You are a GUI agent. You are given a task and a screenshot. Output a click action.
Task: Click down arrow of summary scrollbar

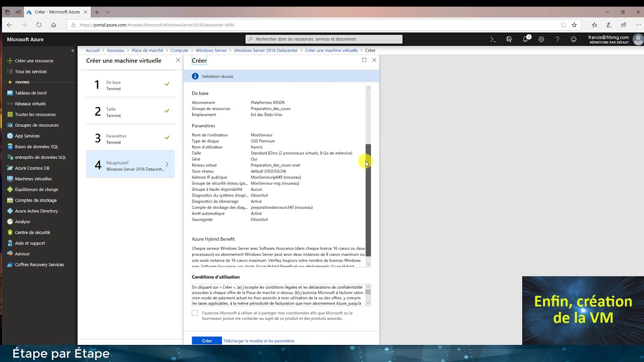click(x=368, y=264)
